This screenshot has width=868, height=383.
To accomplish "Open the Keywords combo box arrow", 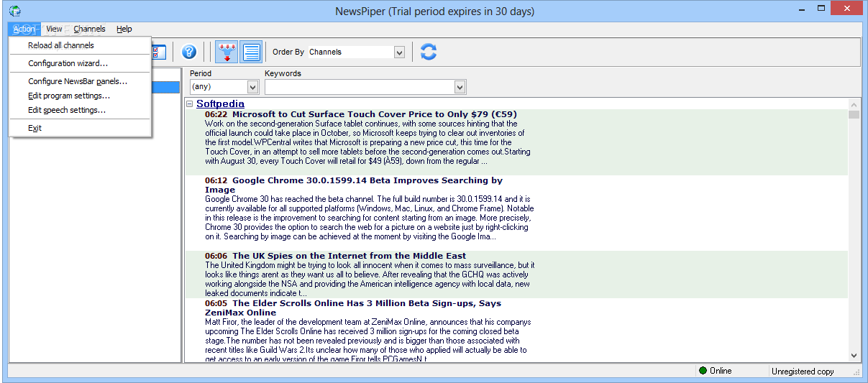I will click(460, 87).
